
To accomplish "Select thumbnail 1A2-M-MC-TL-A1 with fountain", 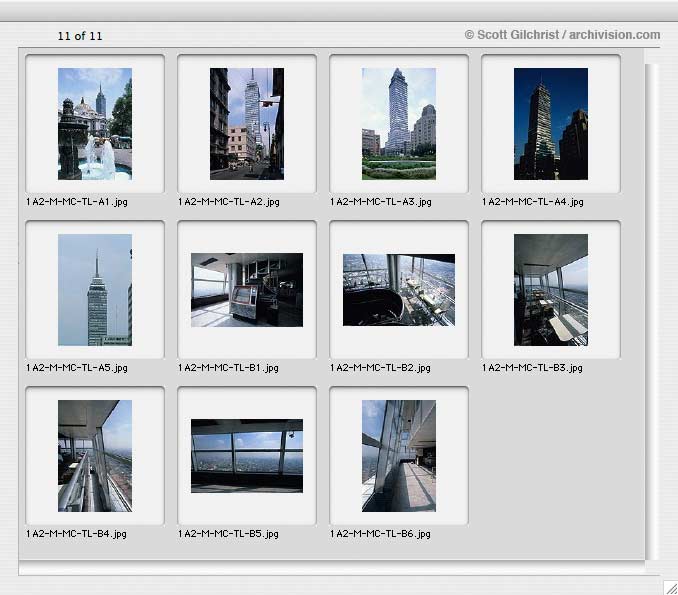I will (x=95, y=124).
